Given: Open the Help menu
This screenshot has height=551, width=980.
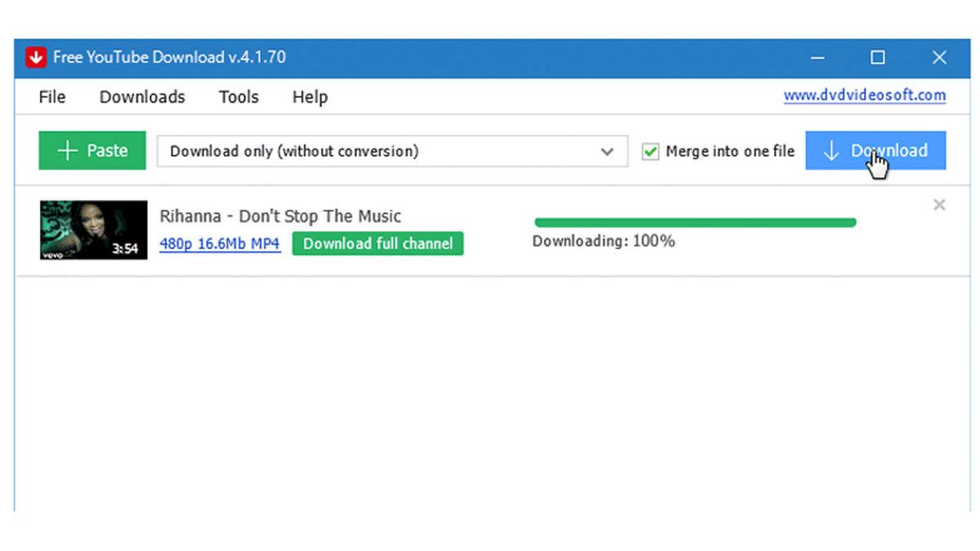Looking at the screenshot, I should [310, 97].
